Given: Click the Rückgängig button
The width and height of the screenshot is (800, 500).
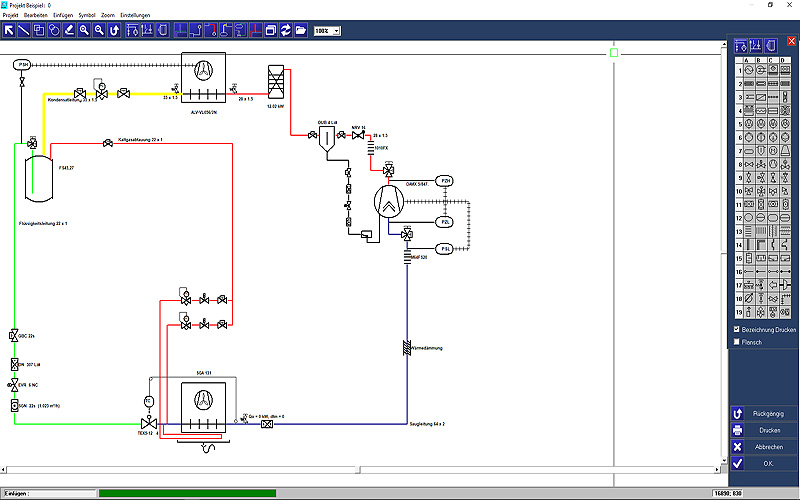Looking at the screenshot, I should point(764,413).
